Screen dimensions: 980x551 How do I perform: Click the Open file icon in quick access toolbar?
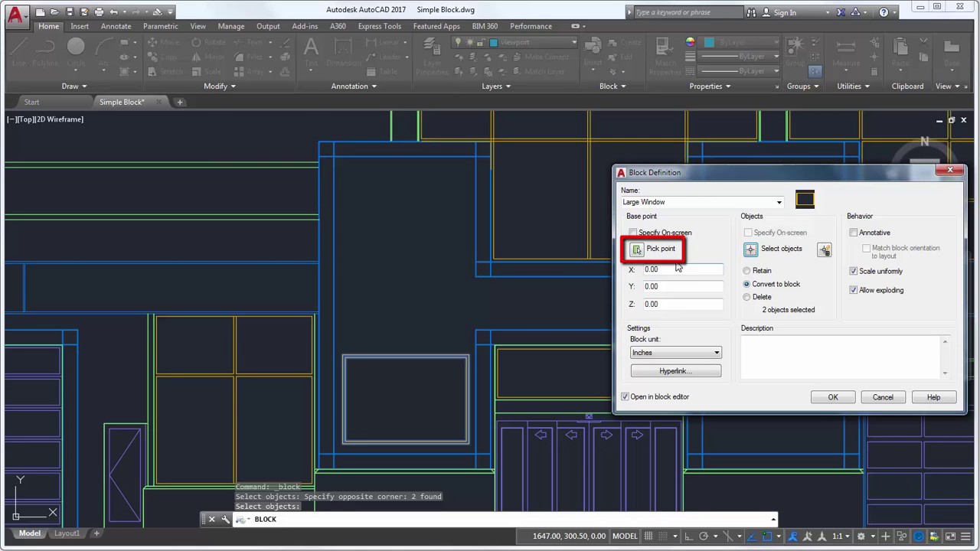[x=55, y=12]
